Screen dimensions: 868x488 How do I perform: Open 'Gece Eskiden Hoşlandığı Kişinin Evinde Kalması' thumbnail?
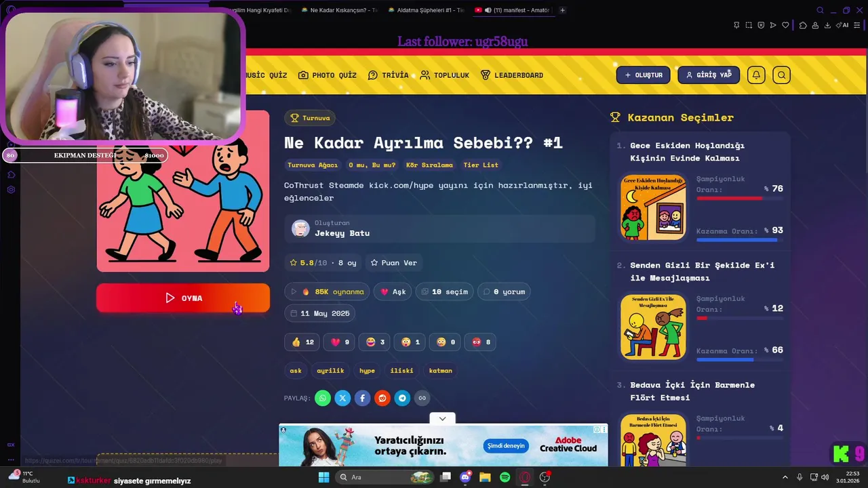653,207
